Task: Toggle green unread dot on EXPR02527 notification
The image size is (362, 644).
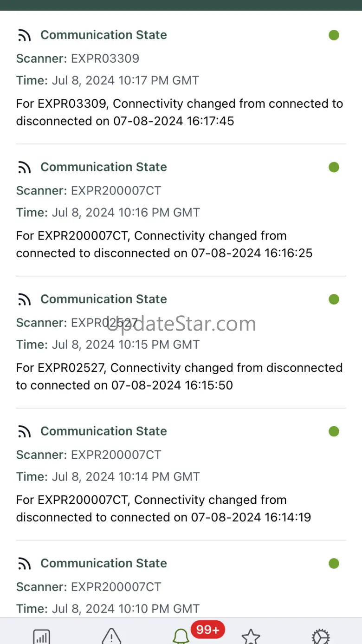Action: (x=334, y=299)
